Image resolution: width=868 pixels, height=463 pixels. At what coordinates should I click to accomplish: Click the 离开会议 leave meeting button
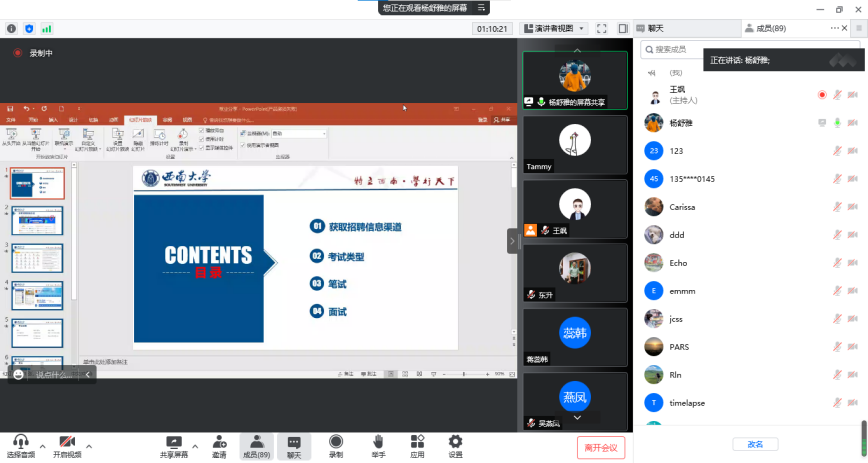point(601,447)
